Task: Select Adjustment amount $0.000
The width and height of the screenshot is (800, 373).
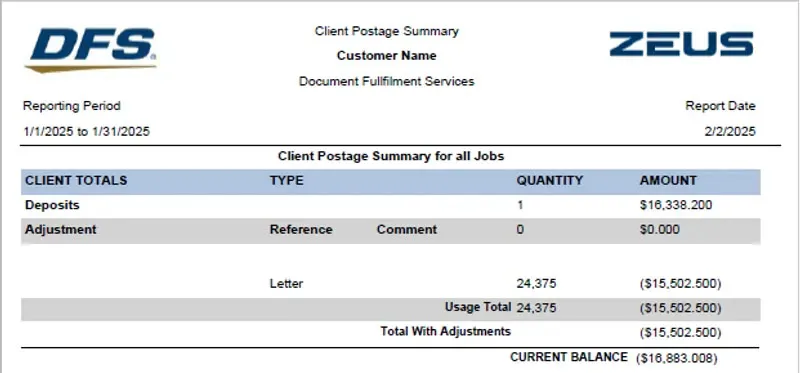Action: click(659, 230)
